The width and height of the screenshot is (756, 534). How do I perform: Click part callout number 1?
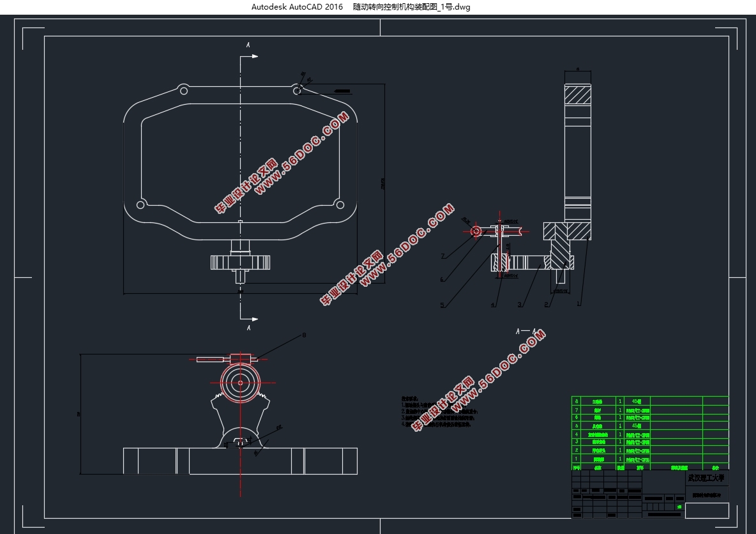[578, 304]
